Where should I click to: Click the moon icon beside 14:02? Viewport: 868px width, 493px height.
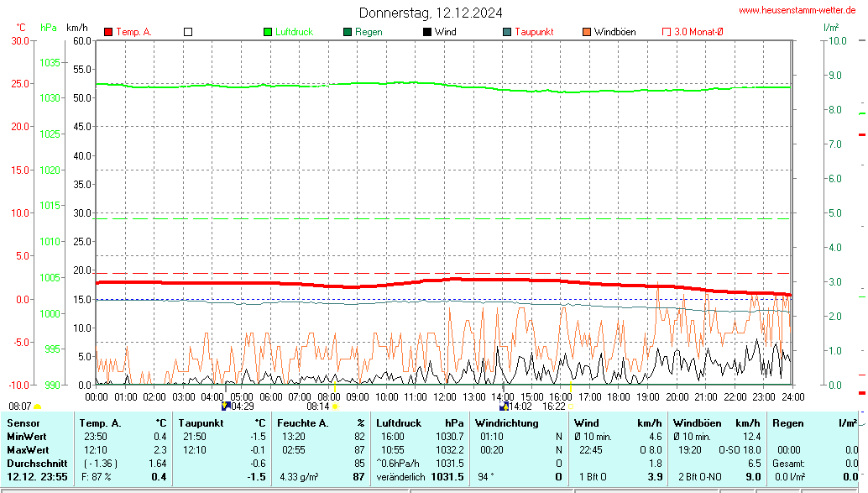click(504, 406)
